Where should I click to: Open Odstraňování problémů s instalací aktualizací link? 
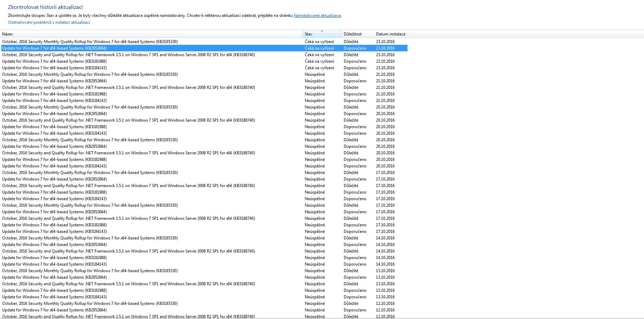[49, 22]
